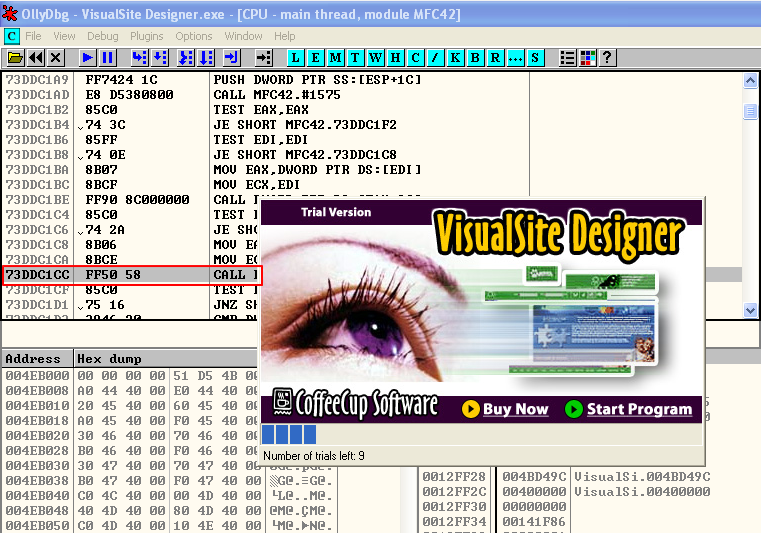Open the Plugins menu

[x=147, y=36]
